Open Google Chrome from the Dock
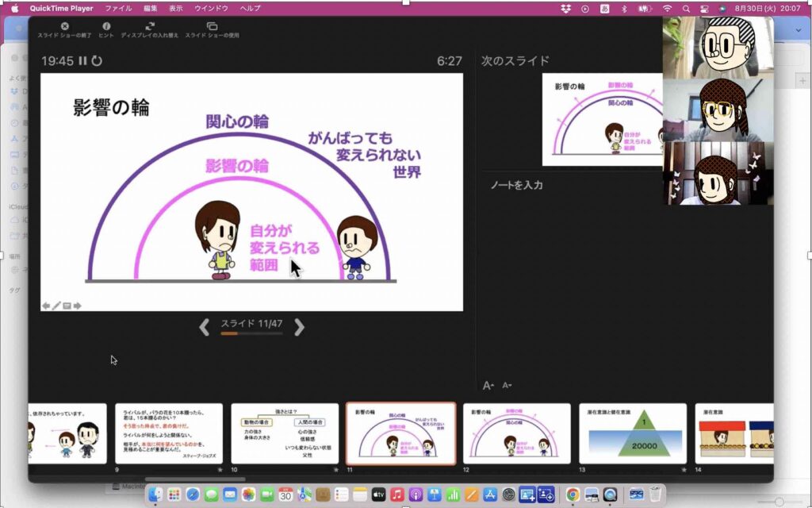Viewport: 812px width, 508px height. (572, 495)
